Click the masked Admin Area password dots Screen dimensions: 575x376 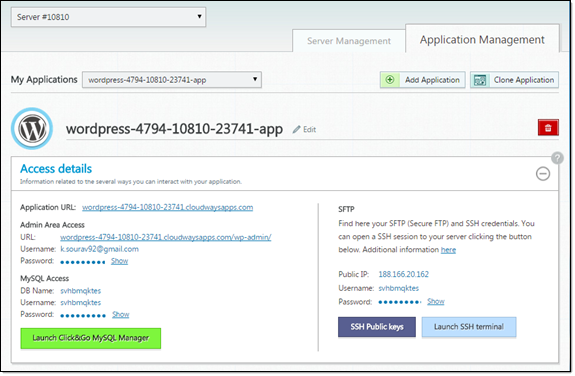(83, 262)
